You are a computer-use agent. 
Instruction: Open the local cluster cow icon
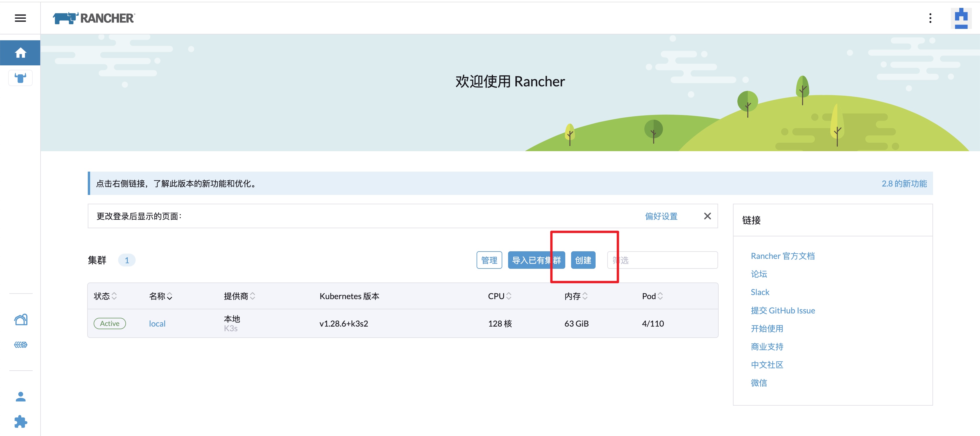(x=20, y=78)
